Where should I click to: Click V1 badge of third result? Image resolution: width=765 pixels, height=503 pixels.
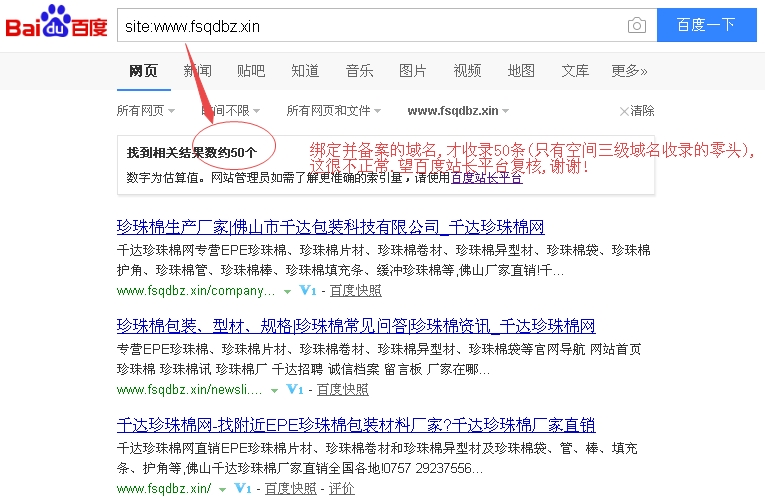243,488
